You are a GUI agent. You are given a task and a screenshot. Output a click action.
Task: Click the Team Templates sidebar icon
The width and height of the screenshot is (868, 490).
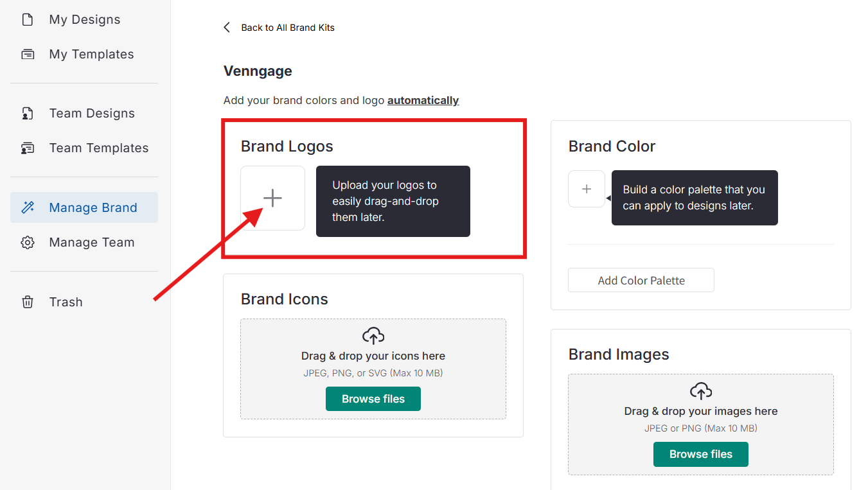(x=28, y=148)
